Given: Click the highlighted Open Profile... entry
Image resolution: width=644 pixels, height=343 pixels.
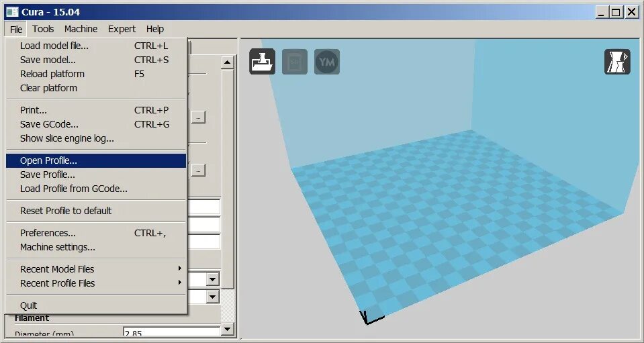Looking at the screenshot, I should [x=96, y=161].
